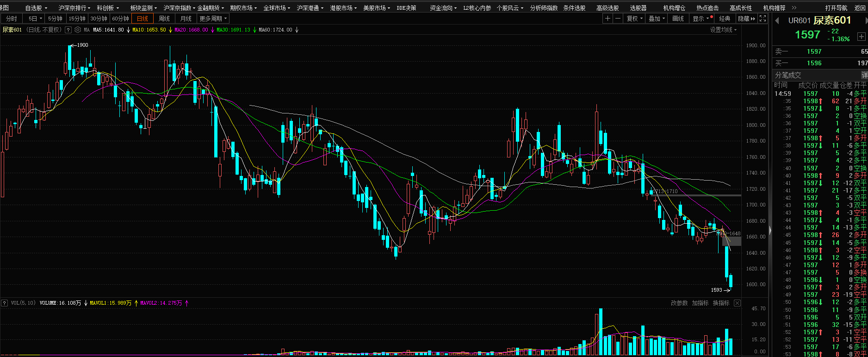The width and height of the screenshot is (868, 357).
Task: Click MA60:1724.00 value label
Action: (275, 30)
